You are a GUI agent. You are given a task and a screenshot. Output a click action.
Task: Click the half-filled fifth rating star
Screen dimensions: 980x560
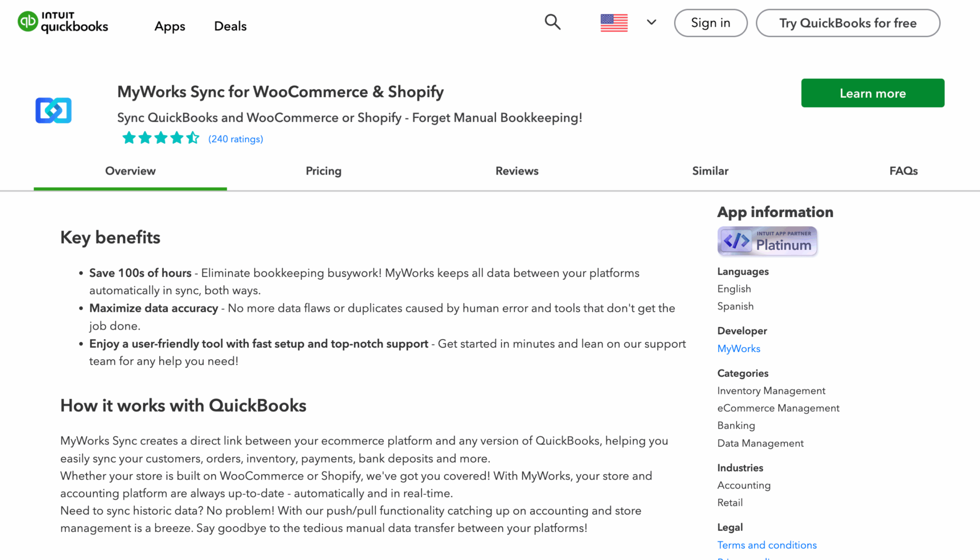pos(193,138)
